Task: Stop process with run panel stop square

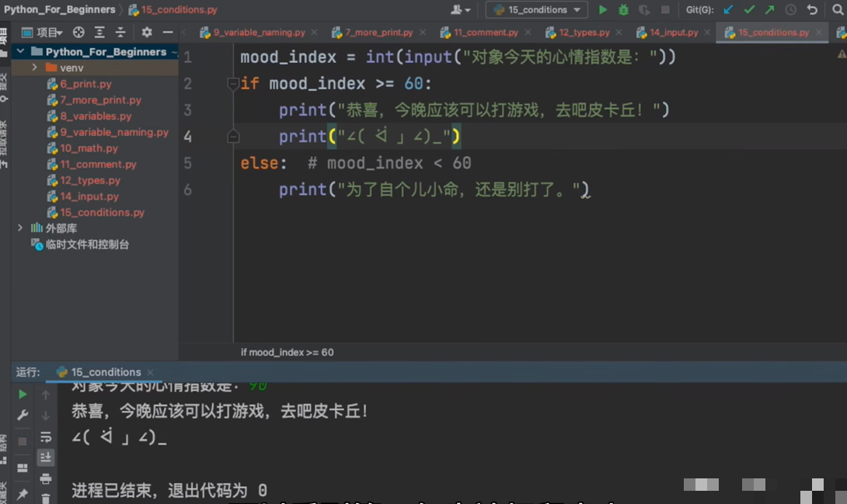Action: 23,441
